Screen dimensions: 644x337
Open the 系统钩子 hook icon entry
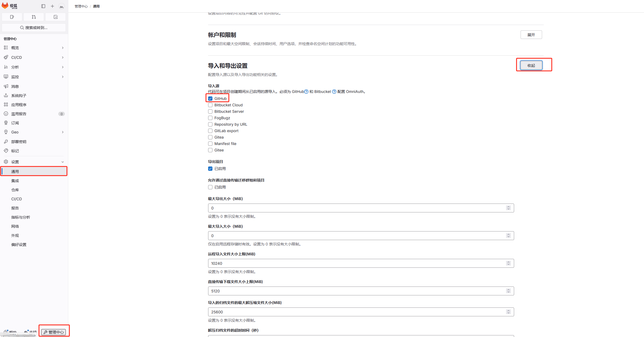18,95
